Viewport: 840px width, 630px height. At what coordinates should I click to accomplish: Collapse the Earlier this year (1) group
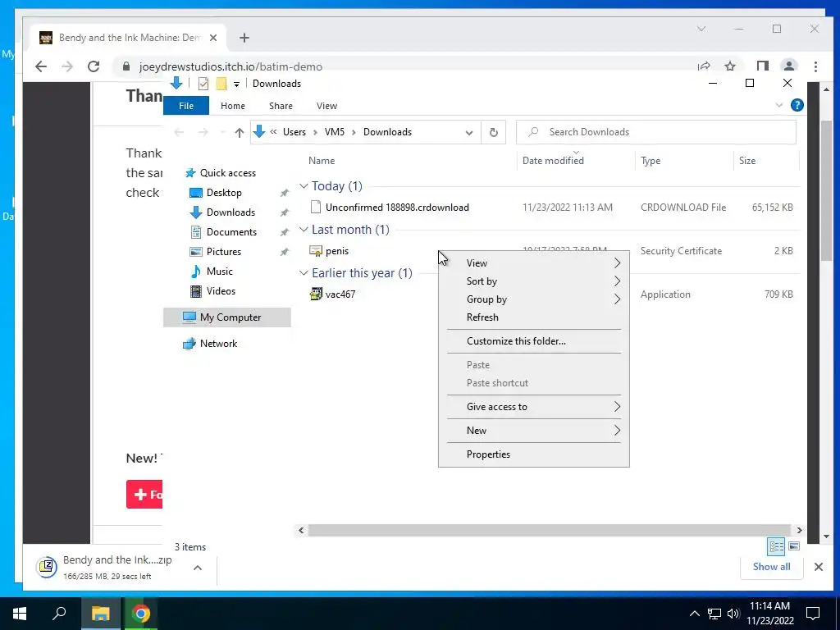click(x=304, y=272)
